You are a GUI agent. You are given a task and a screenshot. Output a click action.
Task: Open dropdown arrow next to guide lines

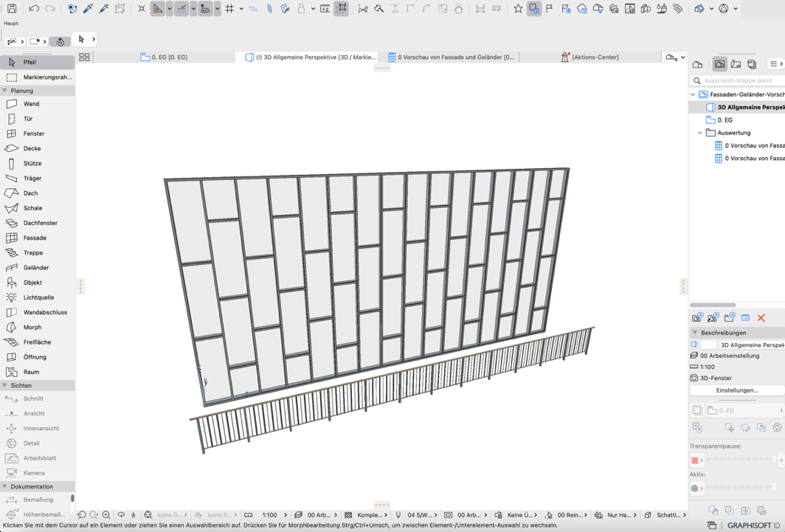click(x=169, y=9)
